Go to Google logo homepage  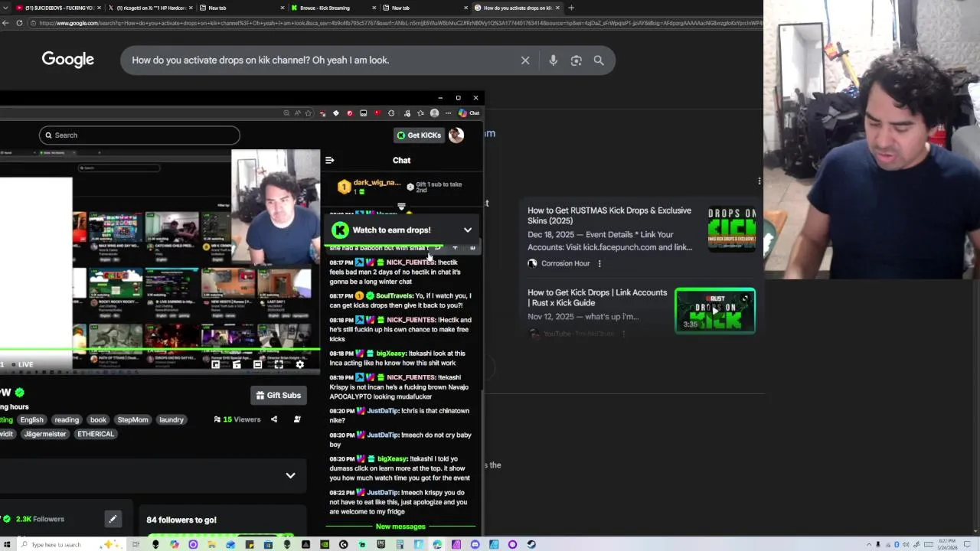67,60
